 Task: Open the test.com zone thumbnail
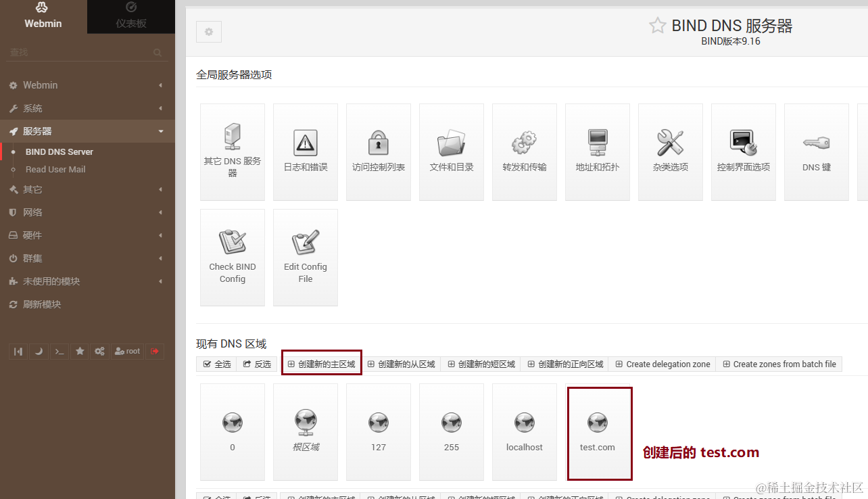[x=598, y=432]
